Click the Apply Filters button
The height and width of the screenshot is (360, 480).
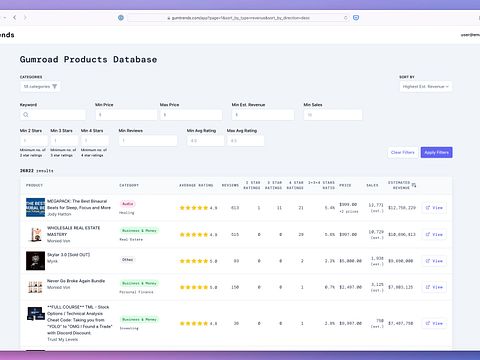pos(436,152)
